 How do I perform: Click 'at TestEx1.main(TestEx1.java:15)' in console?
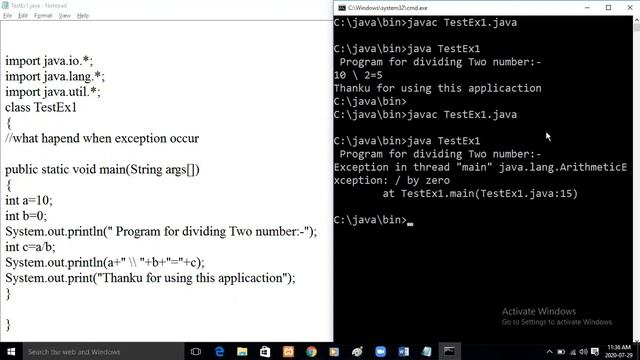coord(480,193)
